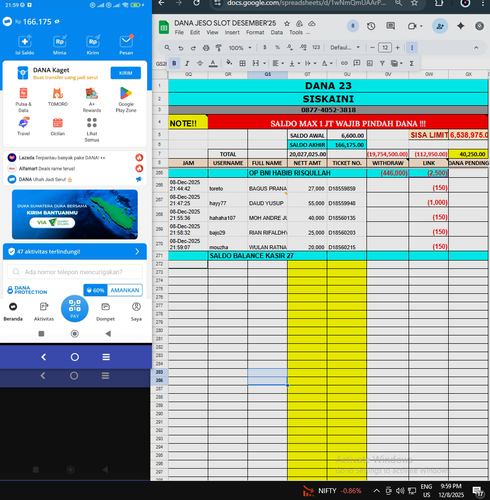Open the Format menu in Sheets

pos(255,33)
